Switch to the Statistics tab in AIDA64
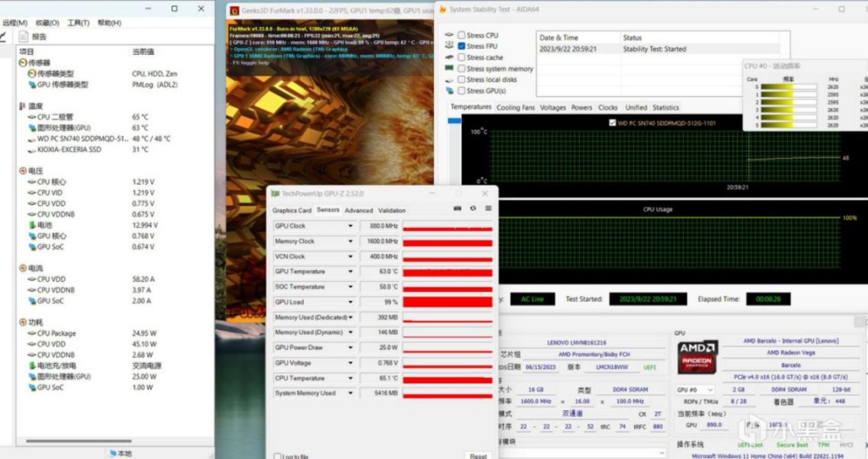 coord(665,108)
